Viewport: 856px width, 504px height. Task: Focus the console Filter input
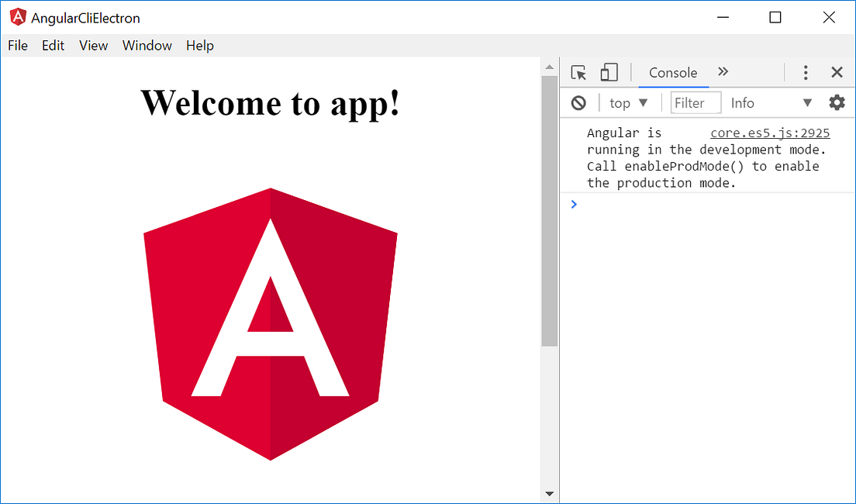[695, 102]
